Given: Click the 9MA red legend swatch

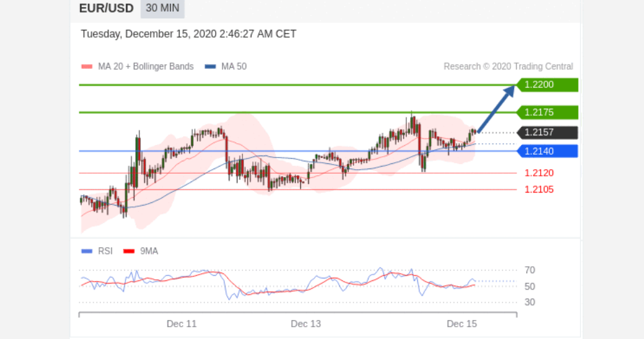Looking at the screenshot, I should (x=129, y=251).
